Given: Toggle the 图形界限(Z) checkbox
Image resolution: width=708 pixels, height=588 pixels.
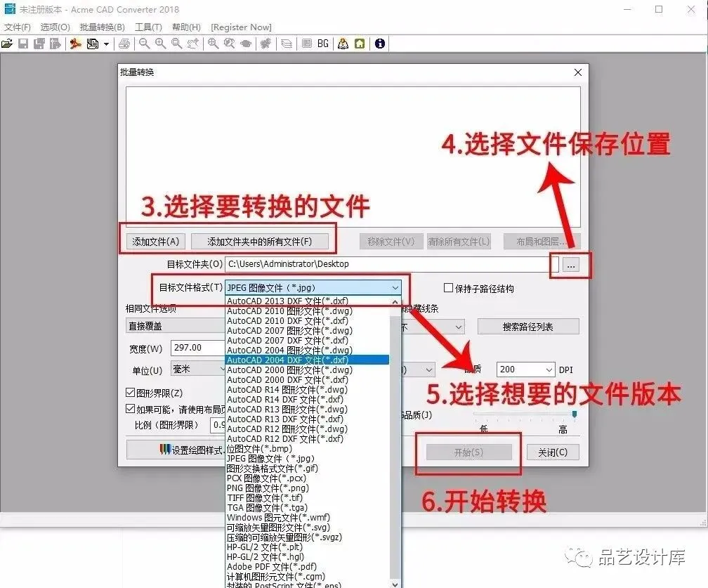Looking at the screenshot, I should [x=130, y=393].
